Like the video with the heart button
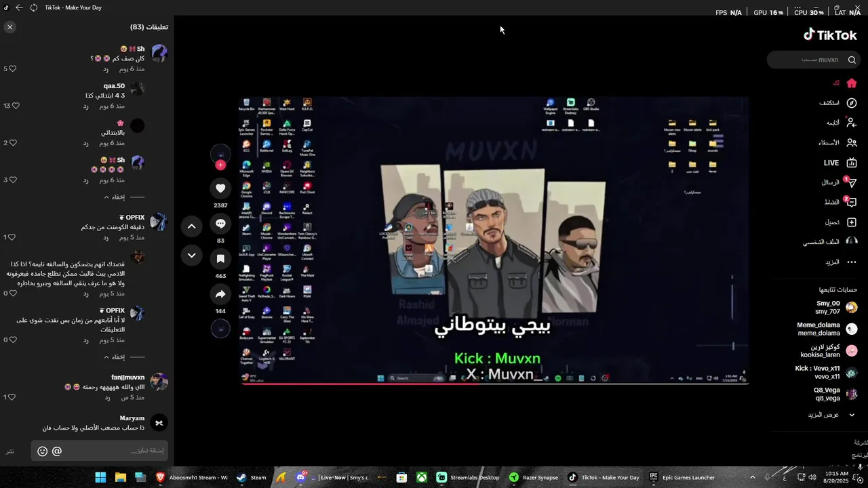Viewport: 868px width, 488px height. click(220, 188)
